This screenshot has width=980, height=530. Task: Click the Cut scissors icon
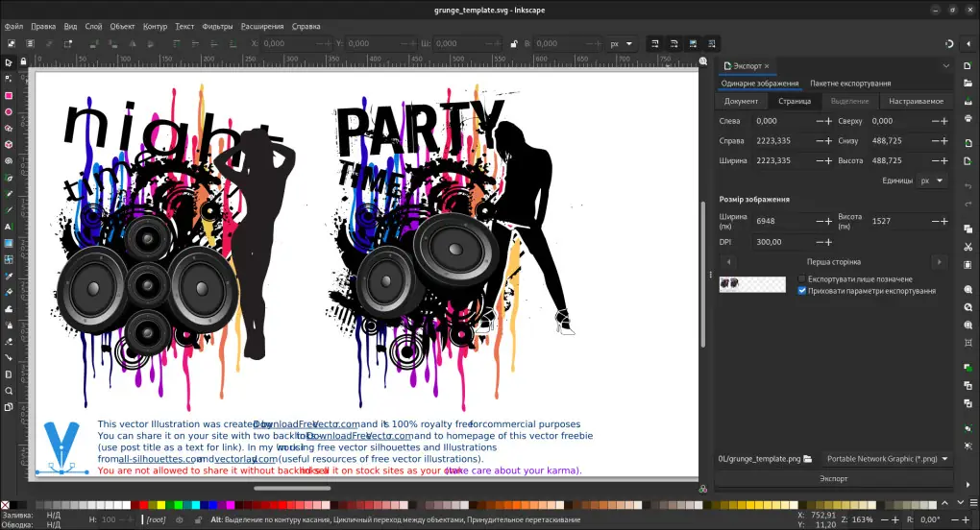[968, 247]
